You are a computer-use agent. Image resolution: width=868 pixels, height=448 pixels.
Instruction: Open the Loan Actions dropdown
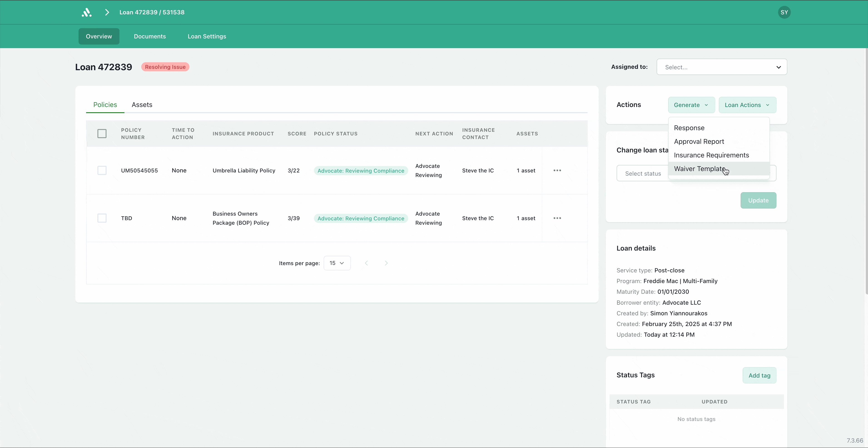click(747, 105)
